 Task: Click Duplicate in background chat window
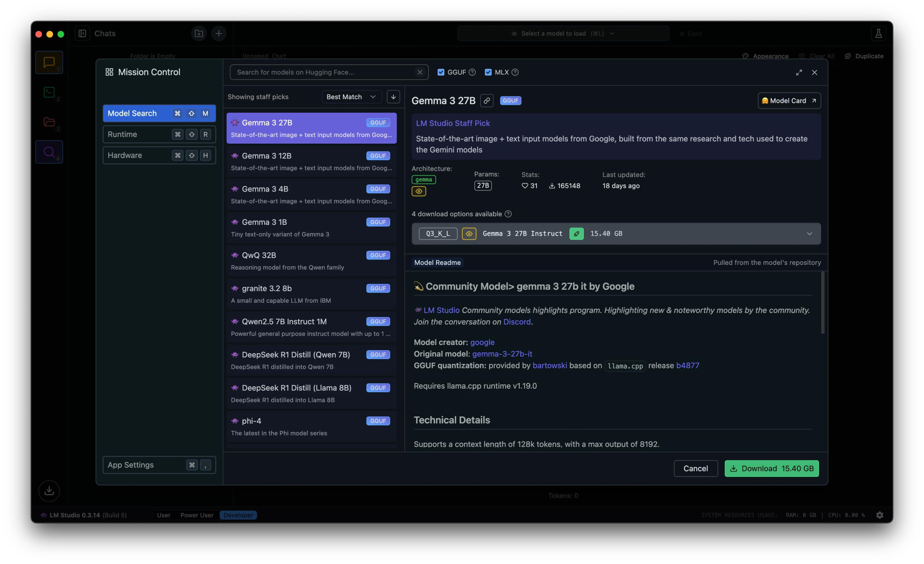tap(864, 56)
